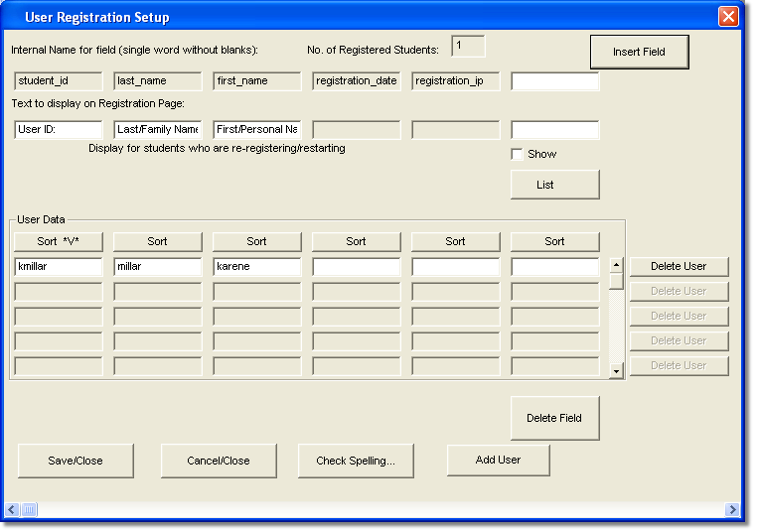
Task: Select the registration_ip internal name field
Action: click(455, 81)
